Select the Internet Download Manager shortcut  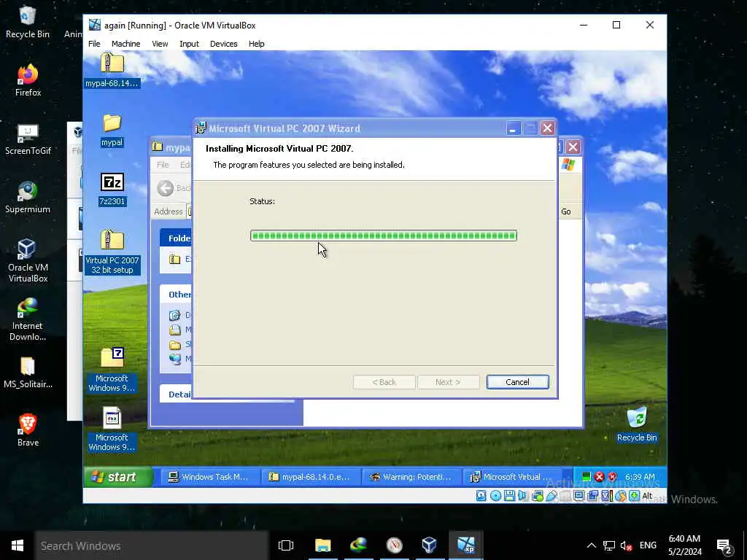28,319
